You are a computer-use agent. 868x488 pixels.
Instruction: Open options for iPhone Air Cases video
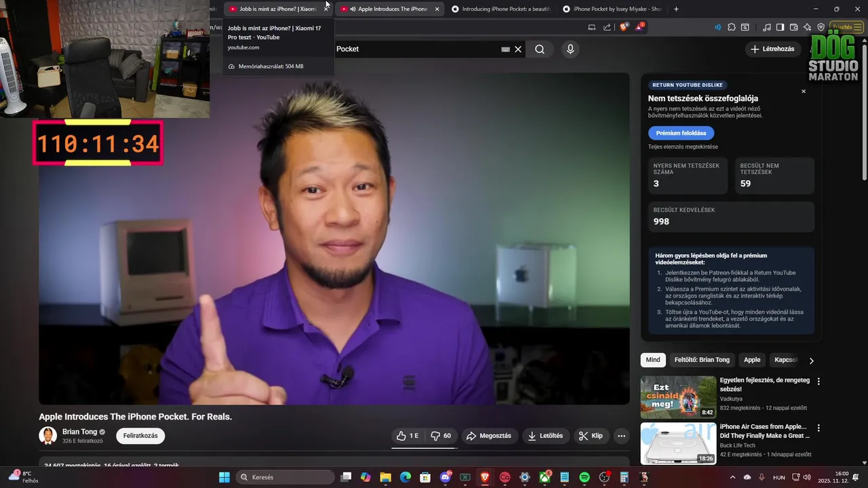point(818,428)
